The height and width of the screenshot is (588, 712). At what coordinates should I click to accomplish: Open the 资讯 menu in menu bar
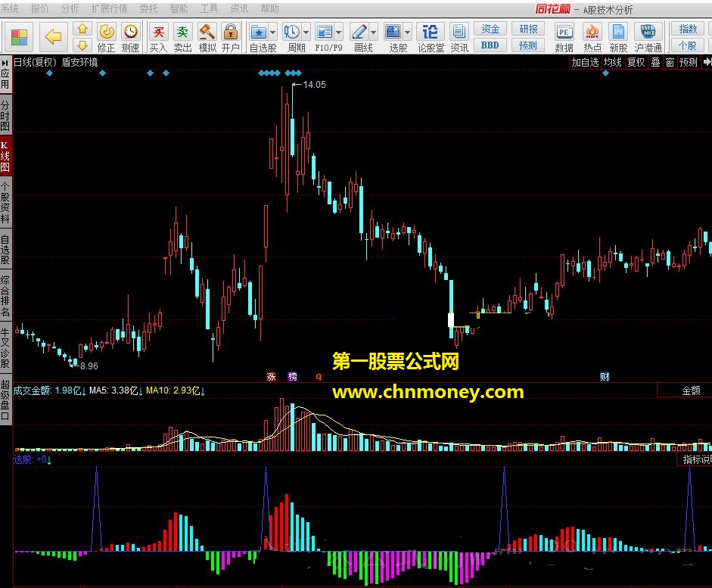(239, 8)
